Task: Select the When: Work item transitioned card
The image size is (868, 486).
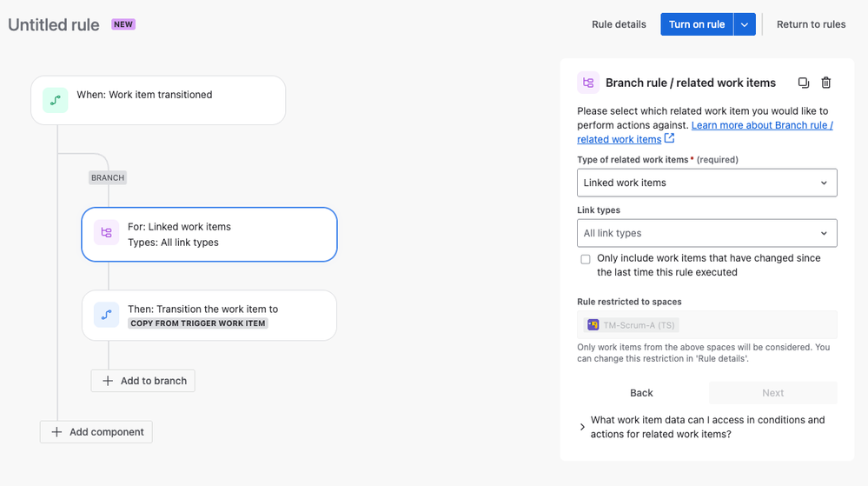Action: tap(158, 100)
